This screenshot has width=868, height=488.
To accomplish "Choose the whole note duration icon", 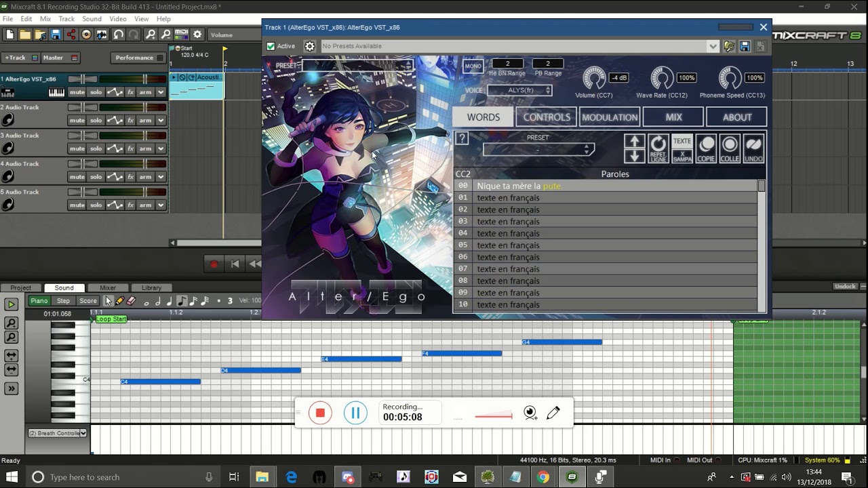I will (146, 302).
